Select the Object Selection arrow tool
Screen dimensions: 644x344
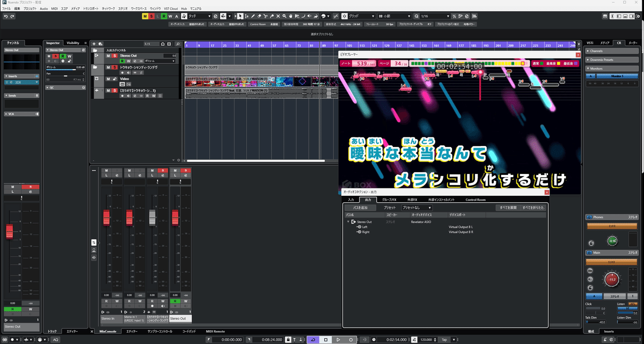(x=240, y=17)
